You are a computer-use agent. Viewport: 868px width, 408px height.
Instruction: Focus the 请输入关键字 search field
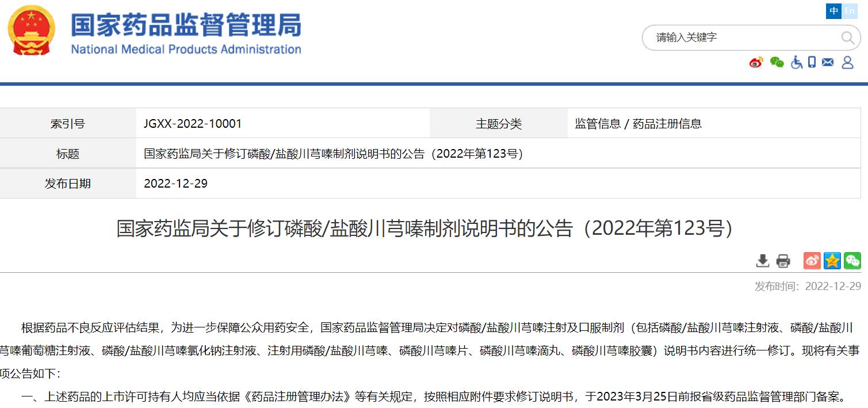pyautogui.click(x=742, y=38)
